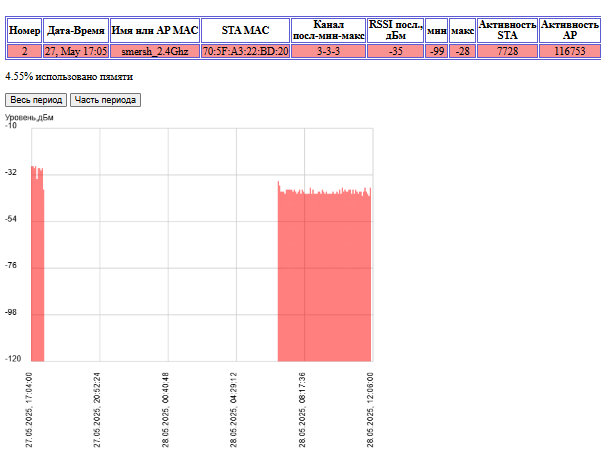Click the 'Имя или AP MAC' header
The width and height of the screenshot is (601, 455).
pyautogui.click(x=154, y=30)
